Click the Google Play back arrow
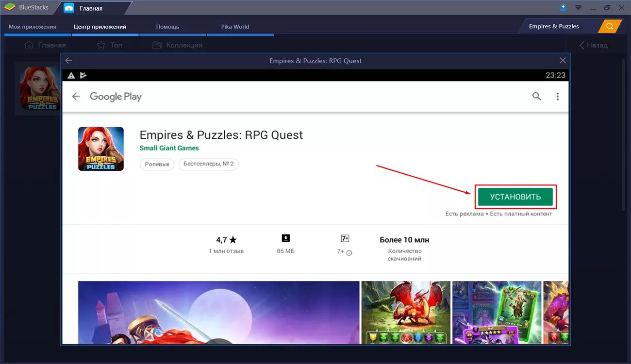The height and width of the screenshot is (364, 631). [76, 97]
